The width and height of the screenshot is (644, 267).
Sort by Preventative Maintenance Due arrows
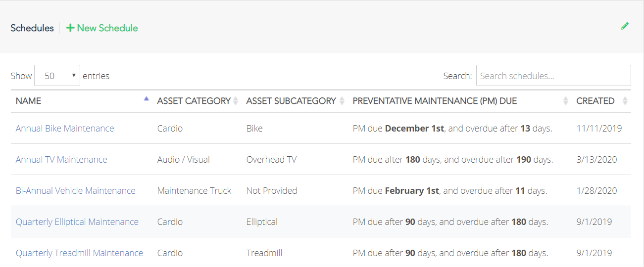click(566, 101)
